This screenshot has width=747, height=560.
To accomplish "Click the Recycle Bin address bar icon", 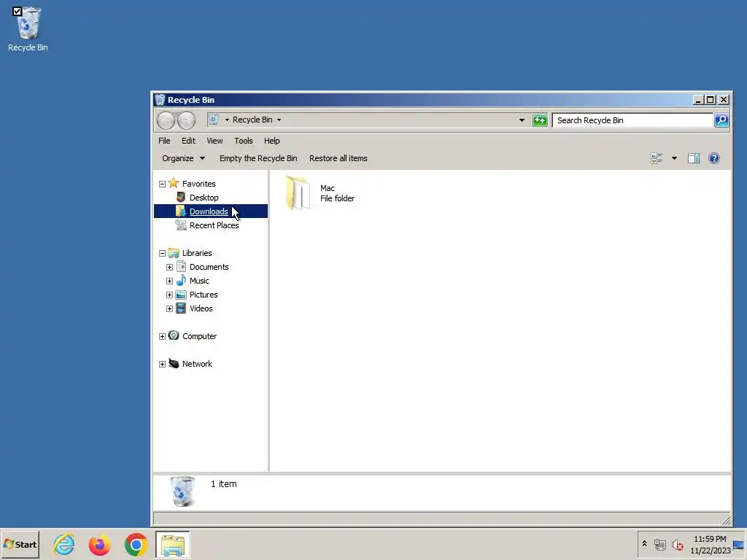I will coord(214,120).
